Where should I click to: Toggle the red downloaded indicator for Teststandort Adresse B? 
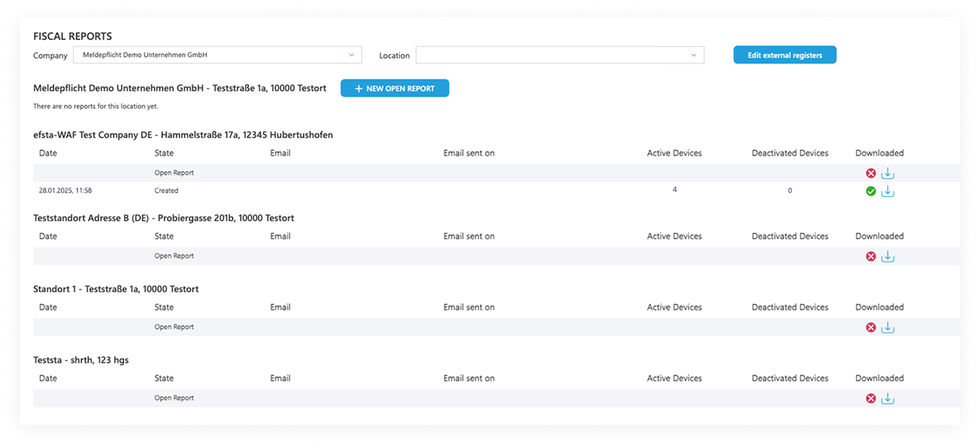tap(871, 256)
